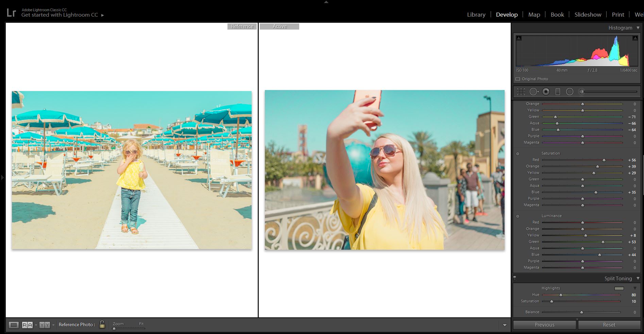Open the Map module
Screen dimensions: 644x334
pos(534,15)
